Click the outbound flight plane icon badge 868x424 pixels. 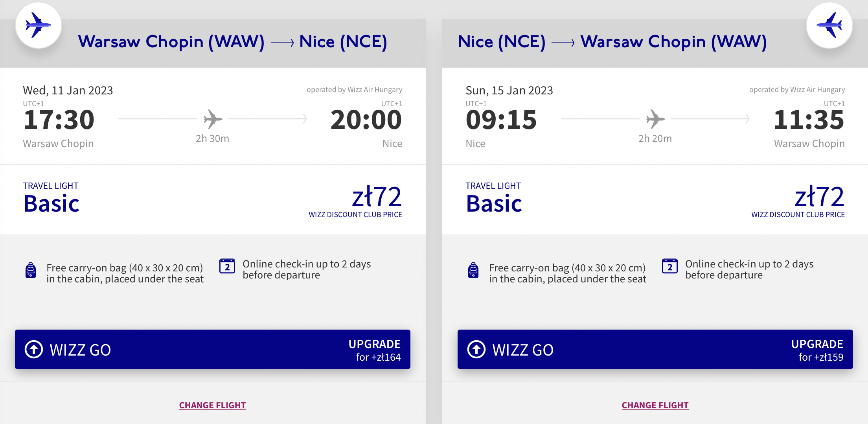point(38,26)
